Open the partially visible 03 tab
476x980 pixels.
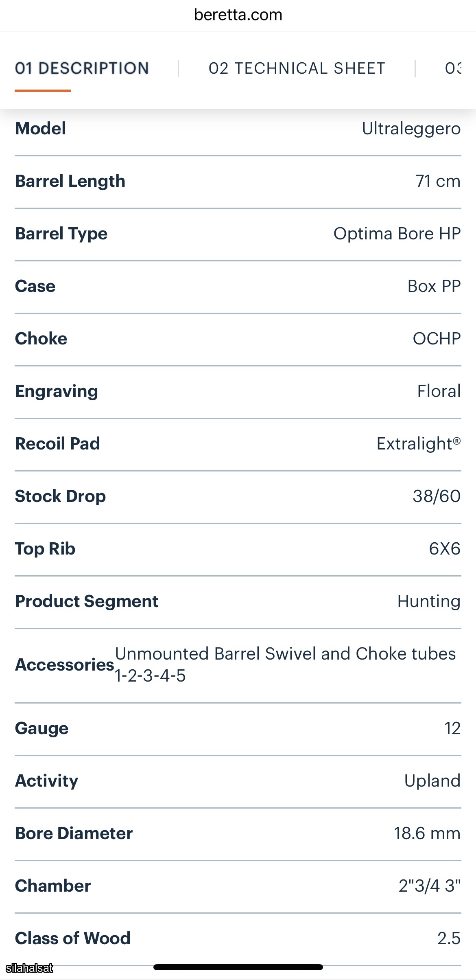pos(453,68)
